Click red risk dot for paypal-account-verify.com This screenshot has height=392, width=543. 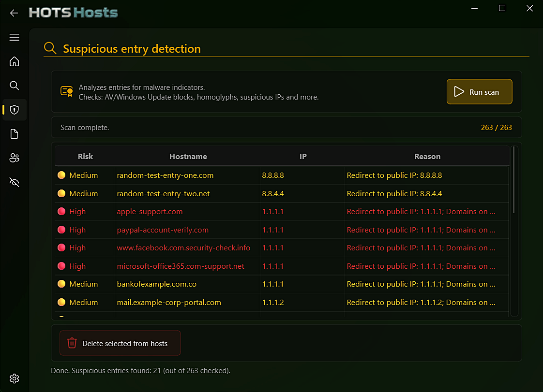(x=61, y=230)
